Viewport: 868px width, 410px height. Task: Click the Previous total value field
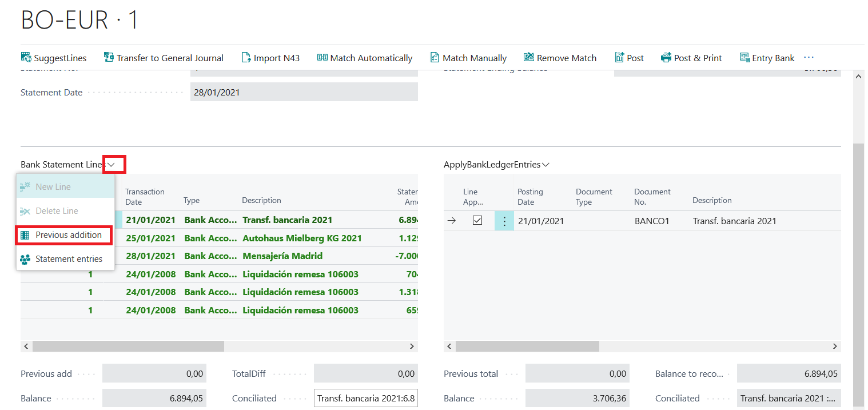[x=578, y=373]
